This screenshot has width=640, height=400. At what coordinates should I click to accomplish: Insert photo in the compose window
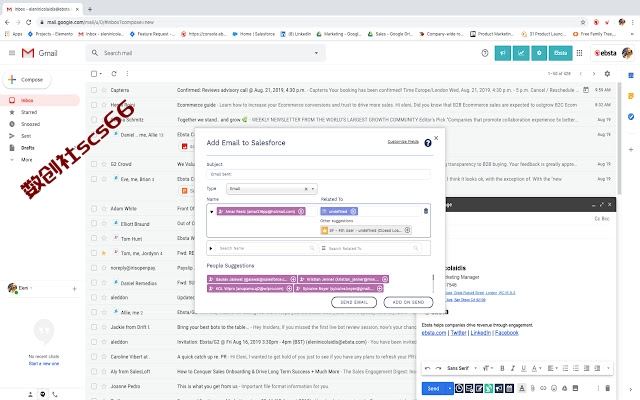coord(575,388)
